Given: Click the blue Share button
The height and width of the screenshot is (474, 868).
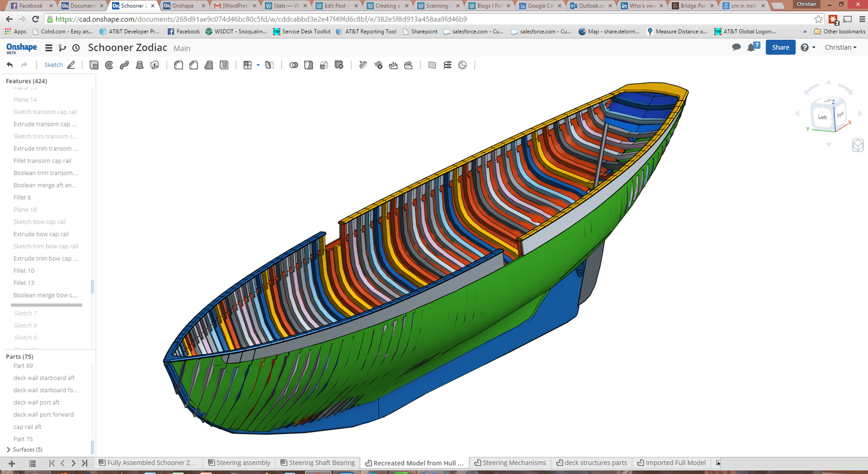Looking at the screenshot, I should pyautogui.click(x=780, y=47).
